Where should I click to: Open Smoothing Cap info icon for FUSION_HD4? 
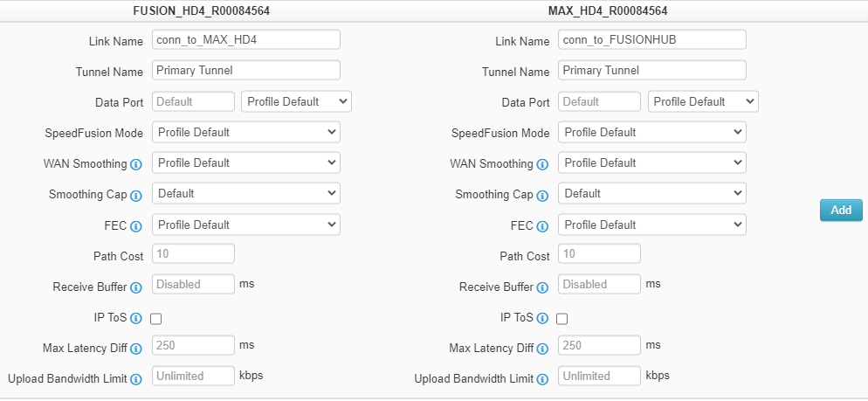pyautogui.click(x=135, y=196)
